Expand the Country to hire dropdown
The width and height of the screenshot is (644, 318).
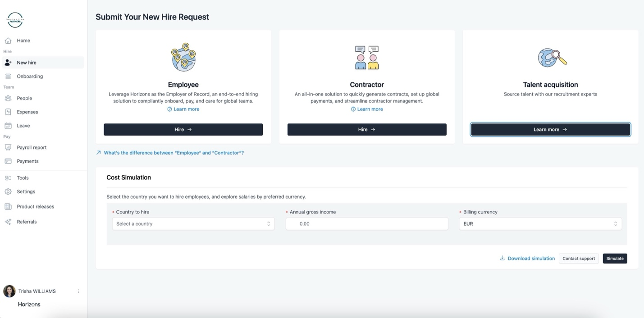point(193,224)
